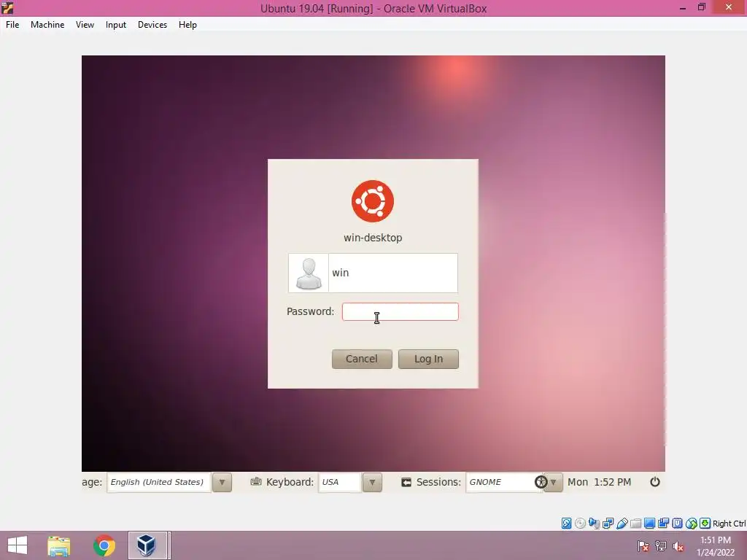This screenshot has width=747, height=560.
Task: Click the Sessions: label text
Action: (438, 483)
